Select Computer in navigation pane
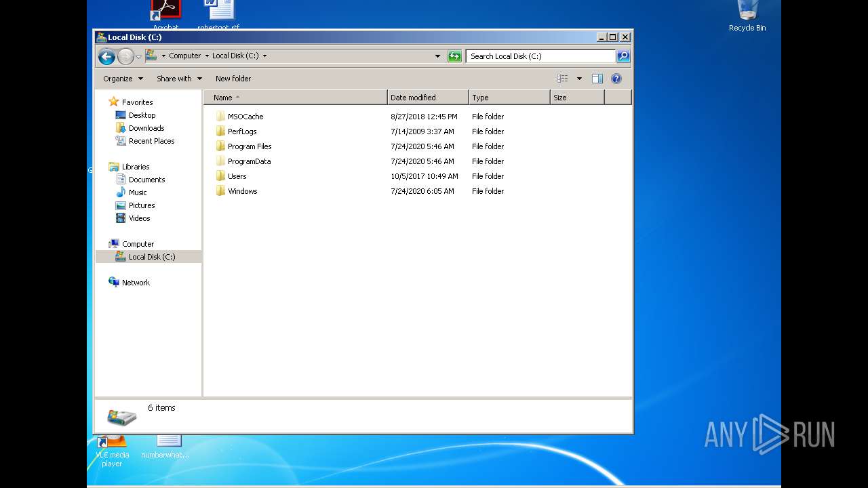 (138, 244)
